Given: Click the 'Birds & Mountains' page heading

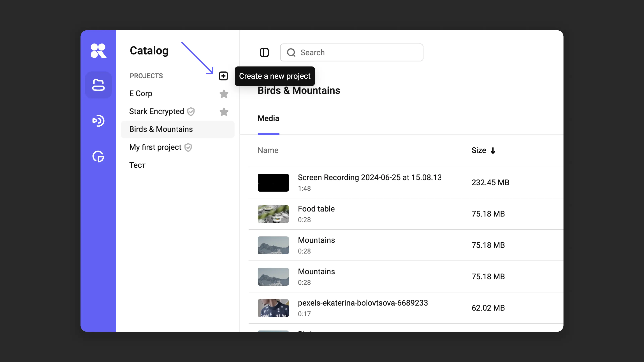Looking at the screenshot, I should click(x=299, y=90).
